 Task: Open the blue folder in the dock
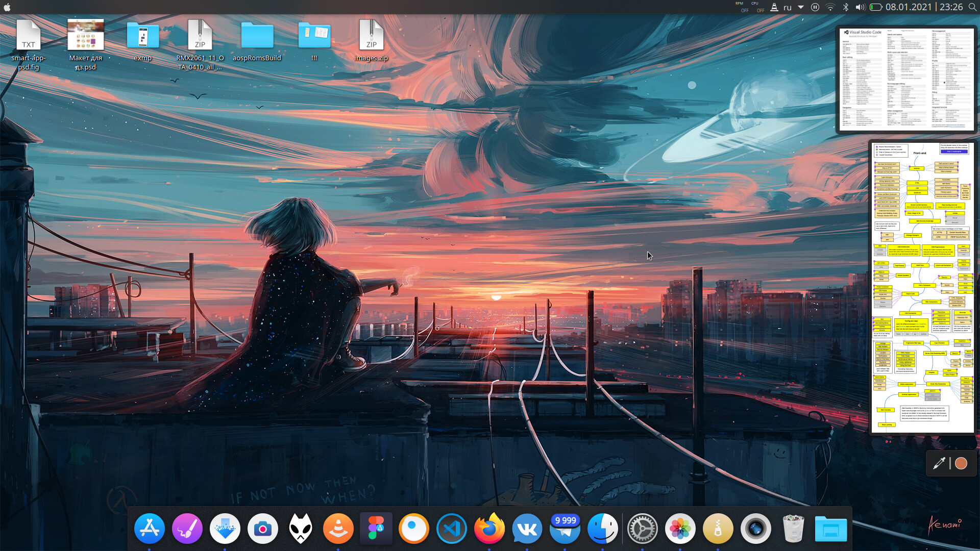831,529
